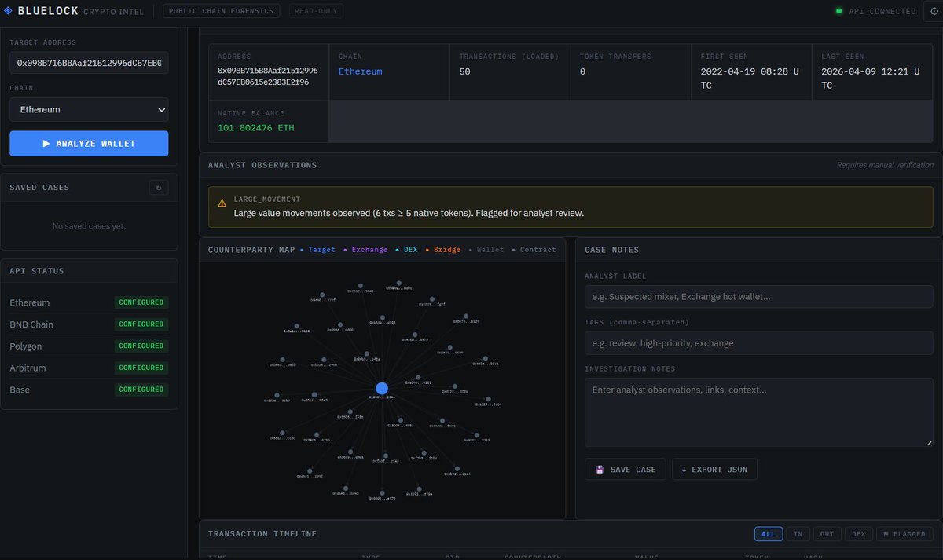
Task: Click the Target legend dot in Counterparty Map
Action: point(302,250)
